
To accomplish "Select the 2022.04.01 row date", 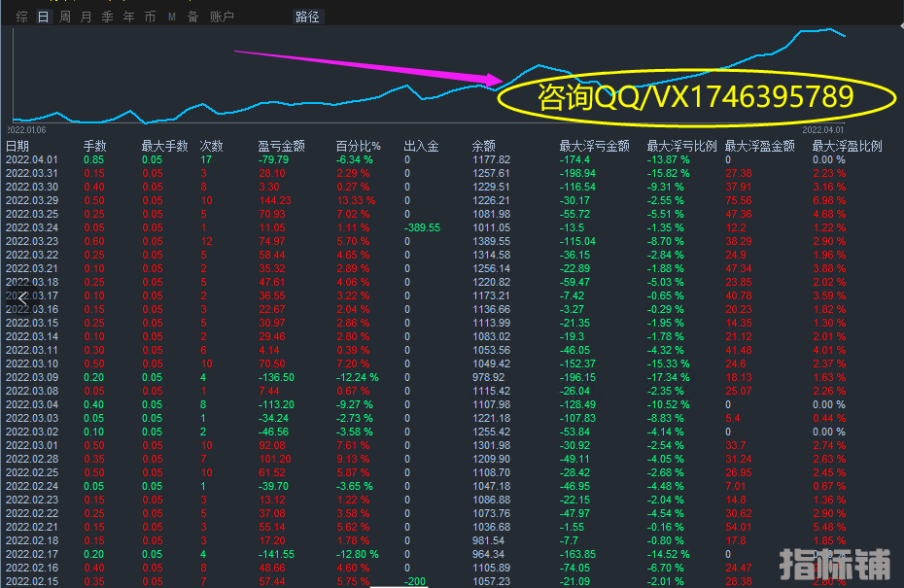I will click(x=32, y=159).
